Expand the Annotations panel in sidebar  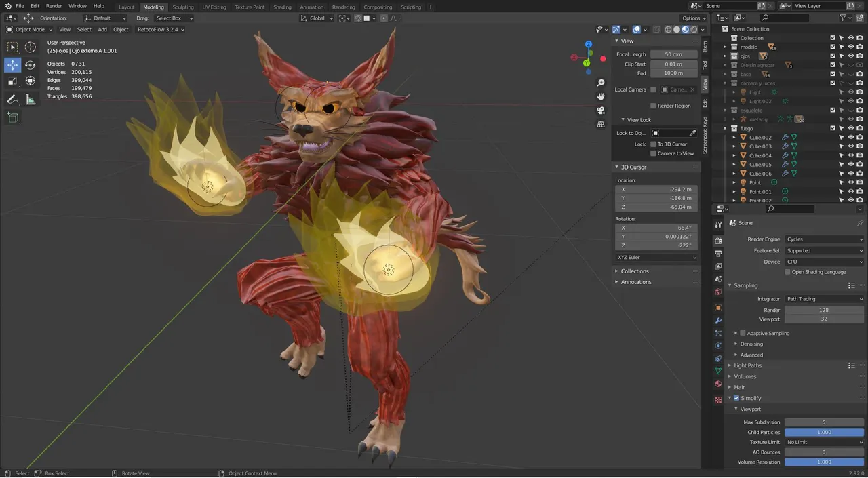click(x=636, y=282)
